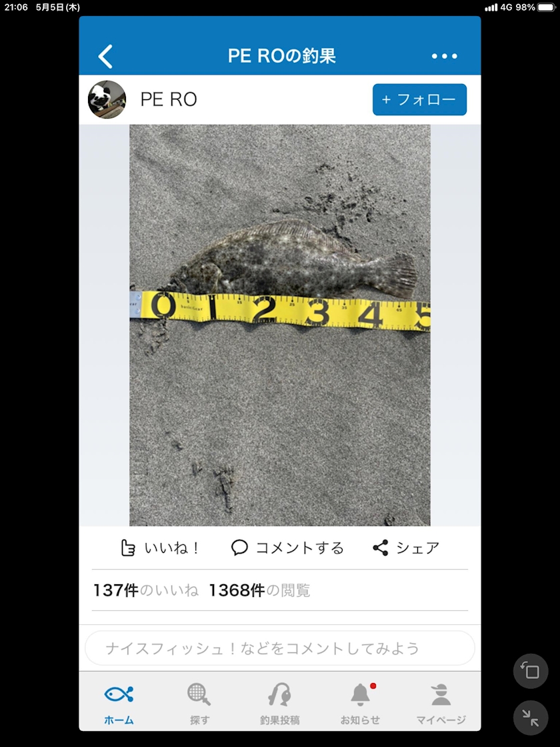Tap the battery indicator in status bar
560x747 pixels.
[546, 7]
